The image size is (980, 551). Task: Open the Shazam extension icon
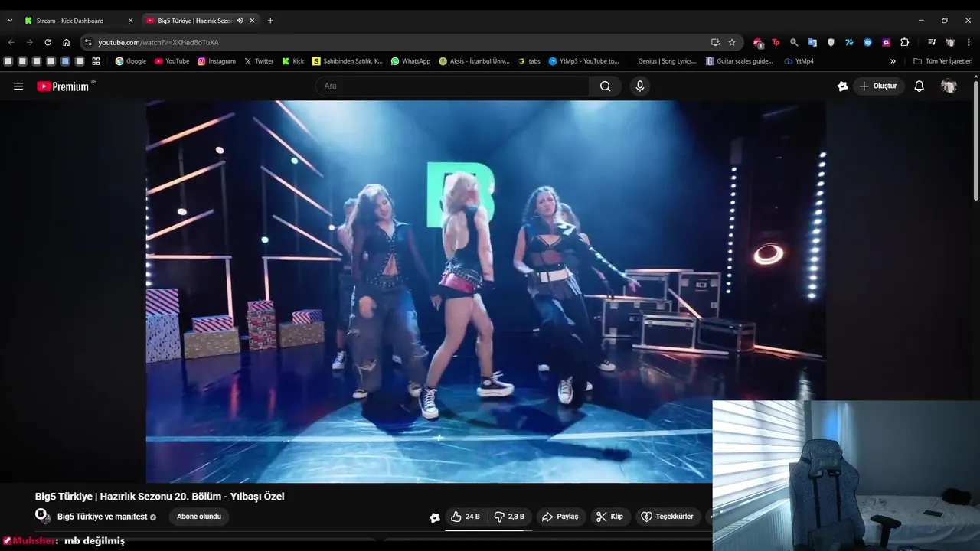(867, 42)
